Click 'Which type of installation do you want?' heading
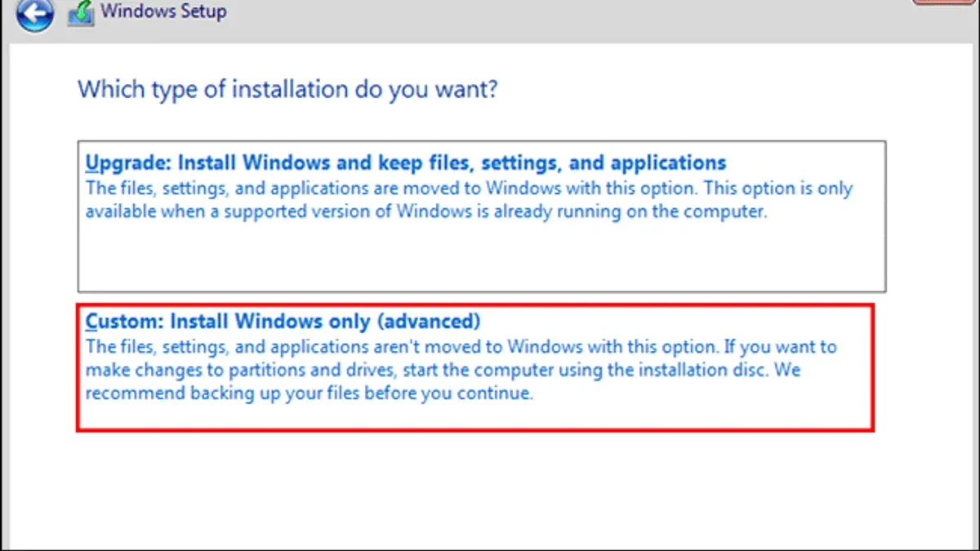Image resolution: width=980 pixels, height=551 pixels. [x=287, y=88]
